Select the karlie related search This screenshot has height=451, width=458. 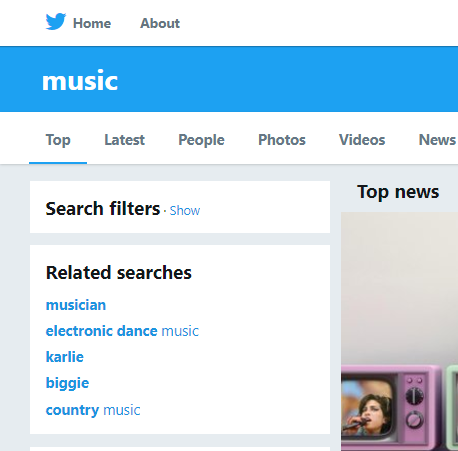(x=65, y=357)
